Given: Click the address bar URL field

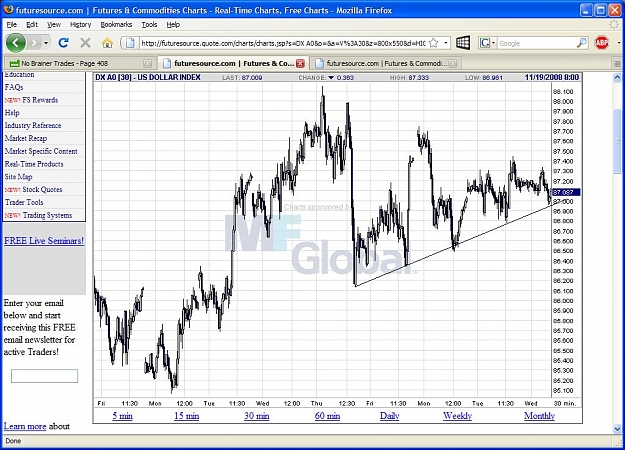Looking at the screenshot, I should (284, 43).
